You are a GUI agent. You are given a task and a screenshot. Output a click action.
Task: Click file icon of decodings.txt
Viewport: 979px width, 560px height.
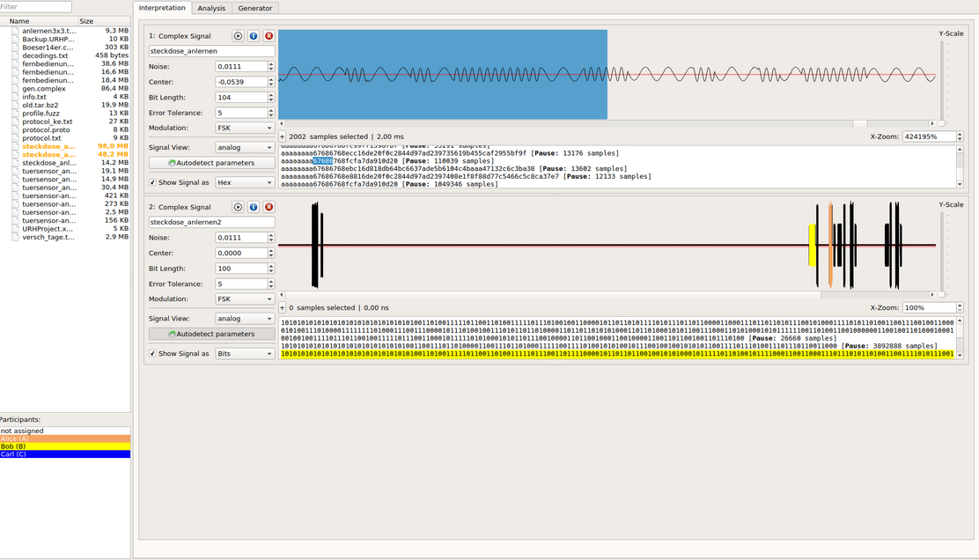point(15,55)
